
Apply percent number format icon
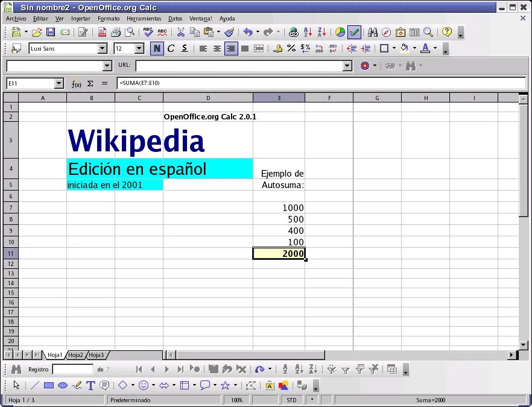tap(291, 48)
